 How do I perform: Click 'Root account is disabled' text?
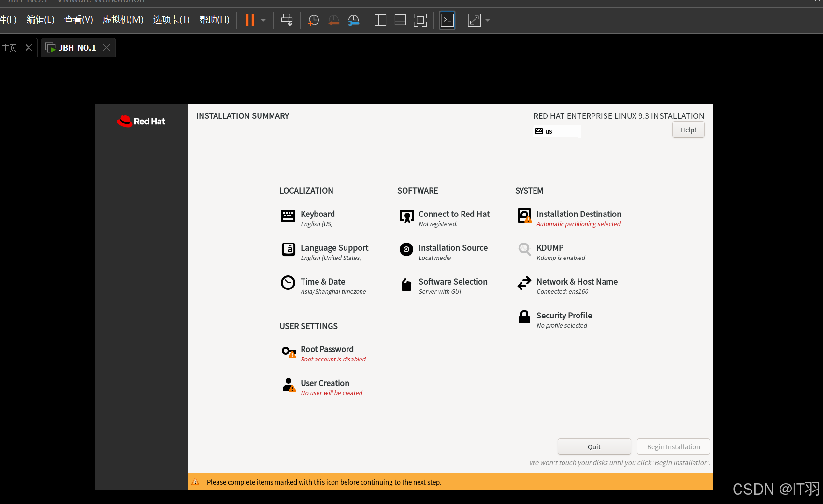333,360
